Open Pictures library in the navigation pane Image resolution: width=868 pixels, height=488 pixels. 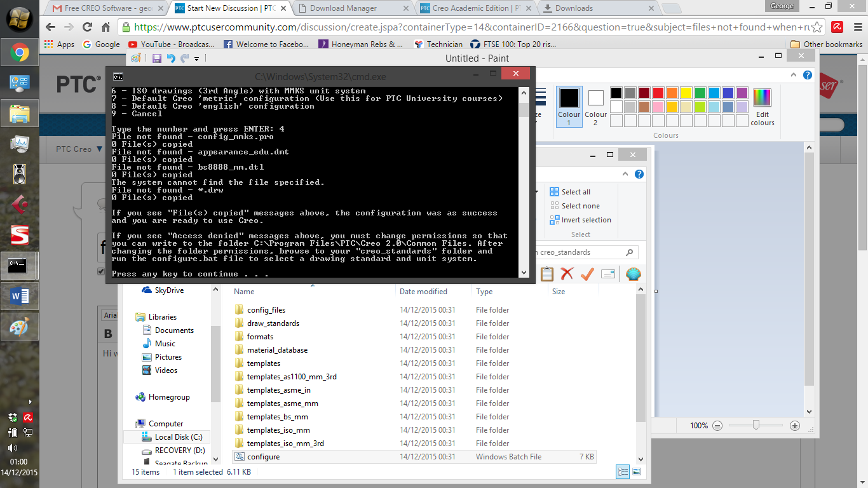click(168, 357)
